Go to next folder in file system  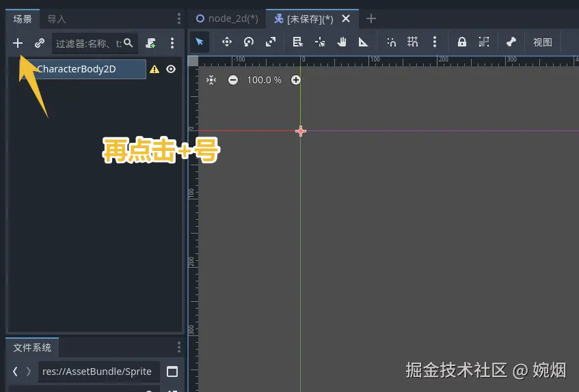coord(29,372)
